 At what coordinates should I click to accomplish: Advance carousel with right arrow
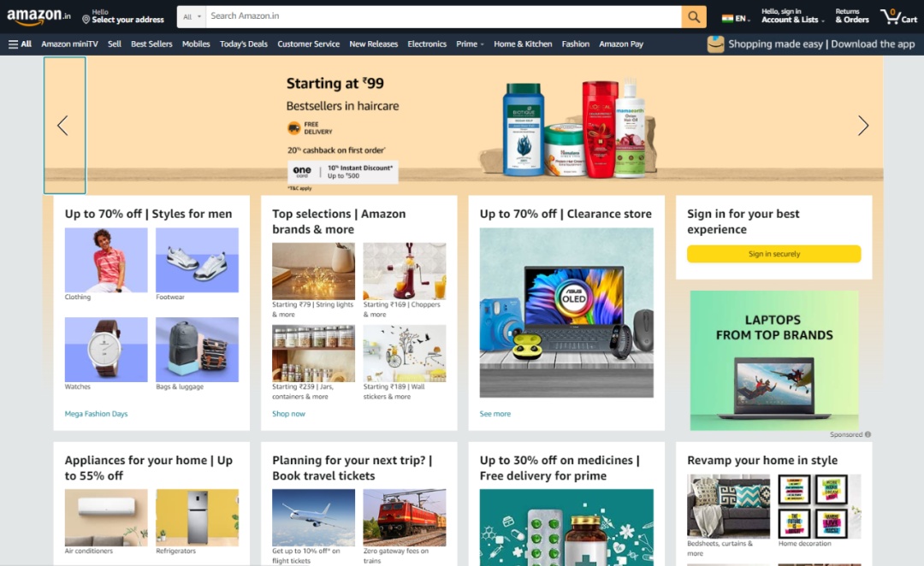coord(862,126)
